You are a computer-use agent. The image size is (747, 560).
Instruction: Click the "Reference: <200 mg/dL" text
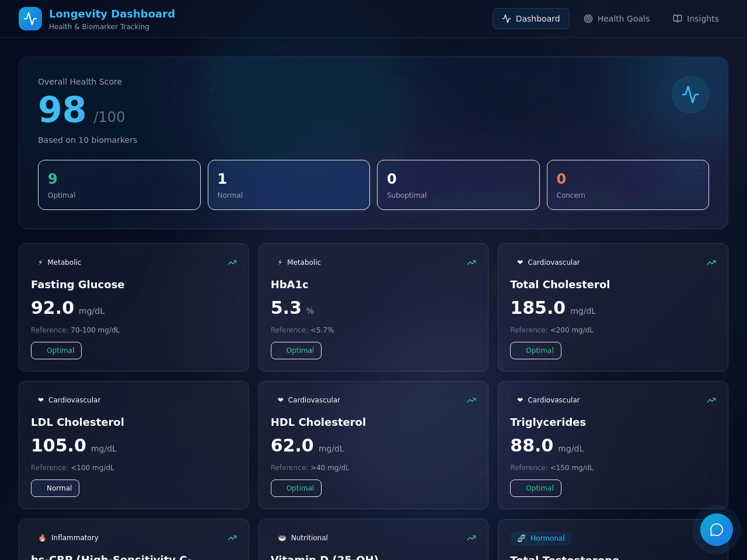click(x=551, y=330)
